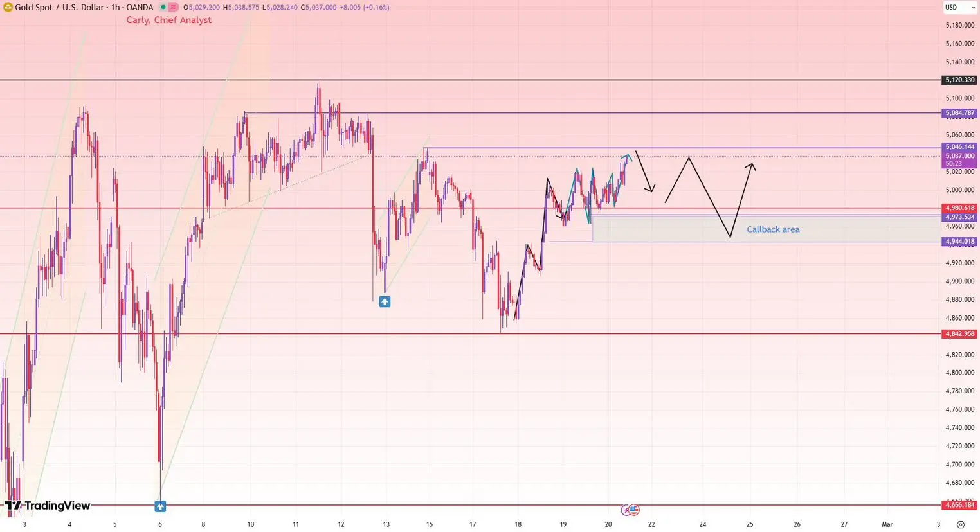Click date label 26 on the time axis

[797, 524]
